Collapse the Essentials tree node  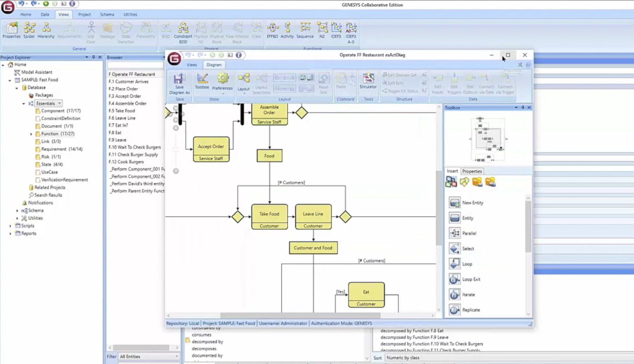coord(24,103)
